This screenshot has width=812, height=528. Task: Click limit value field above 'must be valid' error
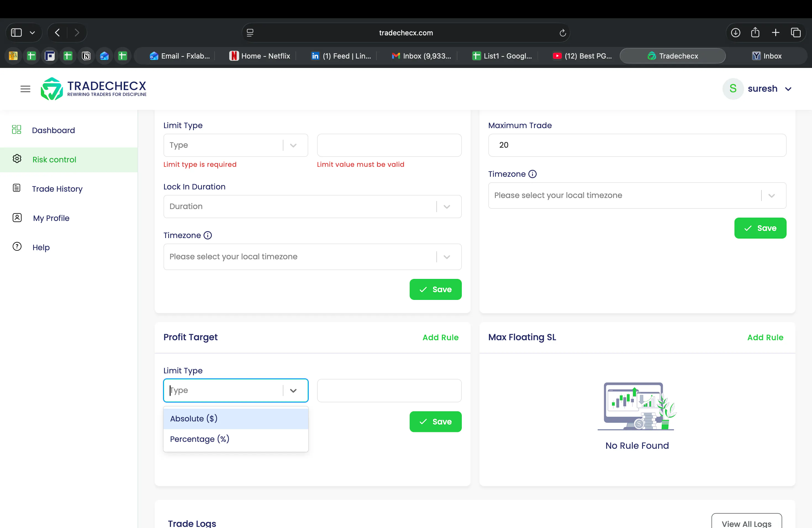pos(389,145)
